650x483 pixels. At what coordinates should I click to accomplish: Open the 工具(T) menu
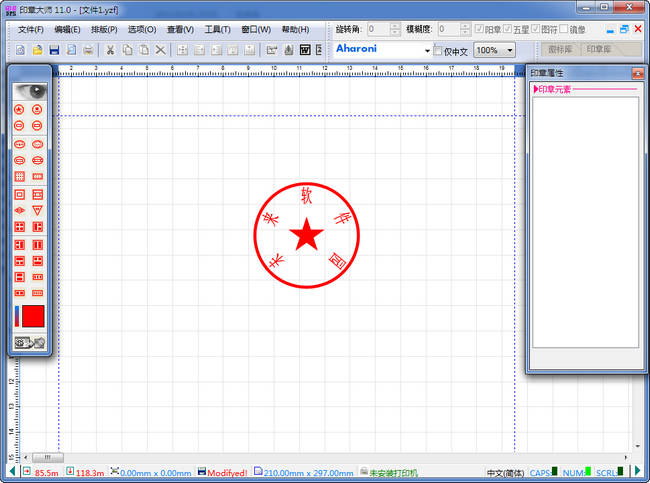(x=217, y=30)
